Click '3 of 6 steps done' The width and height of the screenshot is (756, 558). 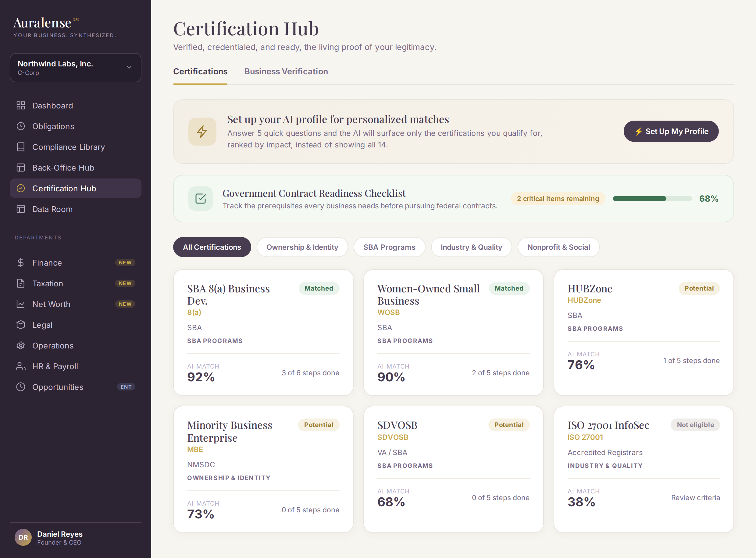click(x=310, y=373)
